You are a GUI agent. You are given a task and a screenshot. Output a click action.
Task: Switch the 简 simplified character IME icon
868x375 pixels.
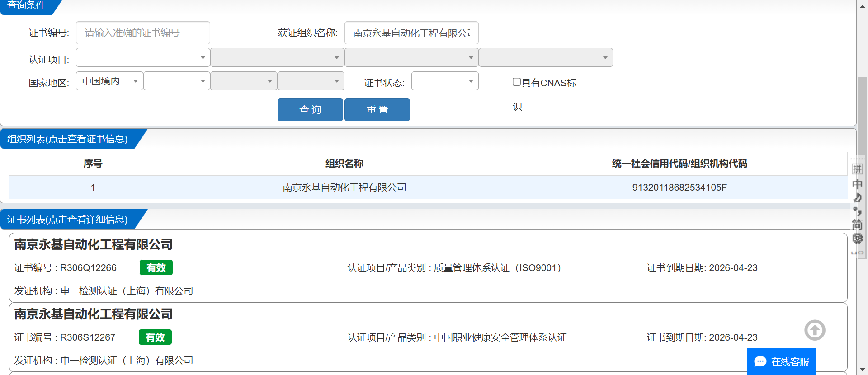[857, 225]
